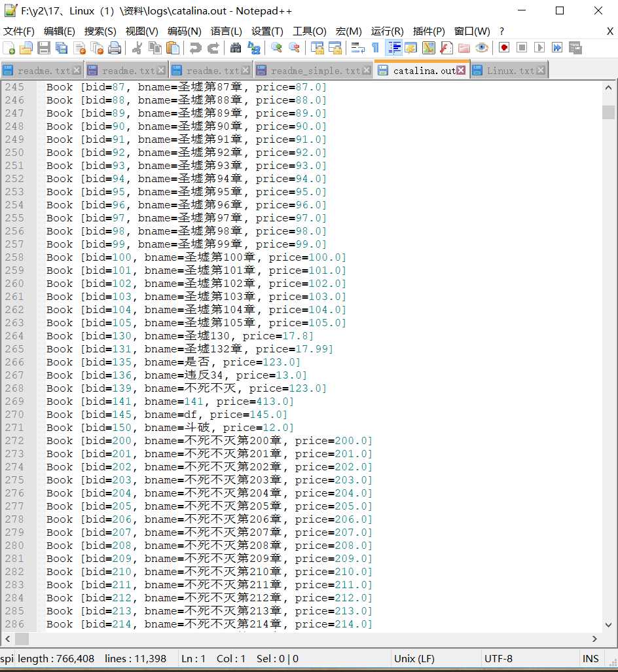The width and height of the screenshot is (618, 672).
Task: Close the readme_simple.txt tab
Action: pos(367,70)
